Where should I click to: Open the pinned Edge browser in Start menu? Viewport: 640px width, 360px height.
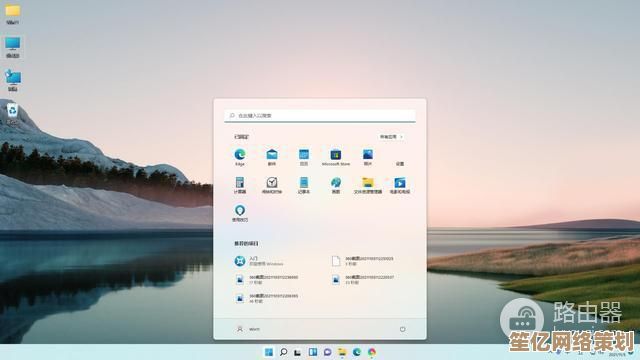pos(240,157)
